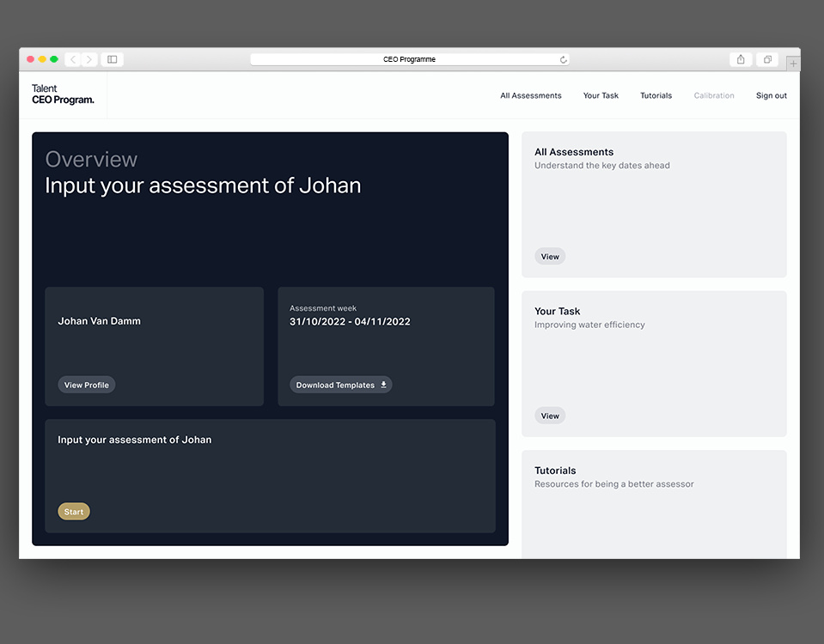This screenshot has height=644, width=824.
Task: Go back with the browser back arrow
Action: (73, 59)
